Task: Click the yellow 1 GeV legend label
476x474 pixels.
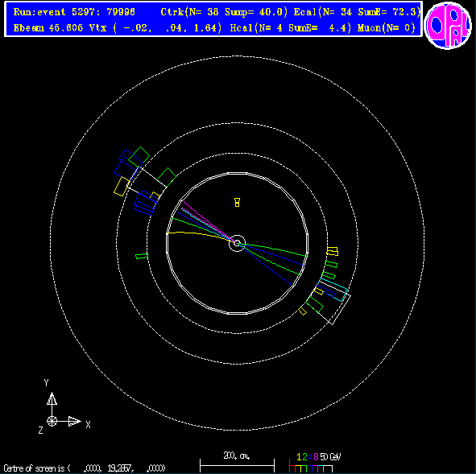Action: click(300, 457)
